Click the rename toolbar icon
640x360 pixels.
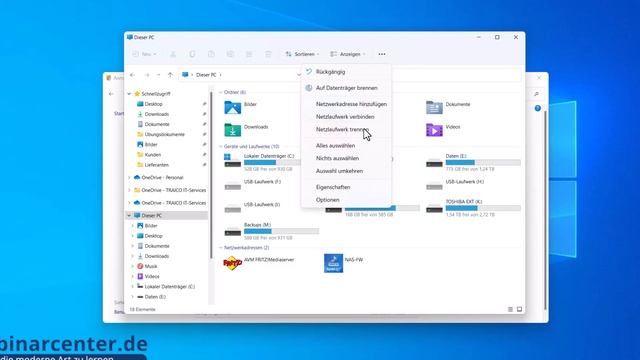(x=230, y=54)
